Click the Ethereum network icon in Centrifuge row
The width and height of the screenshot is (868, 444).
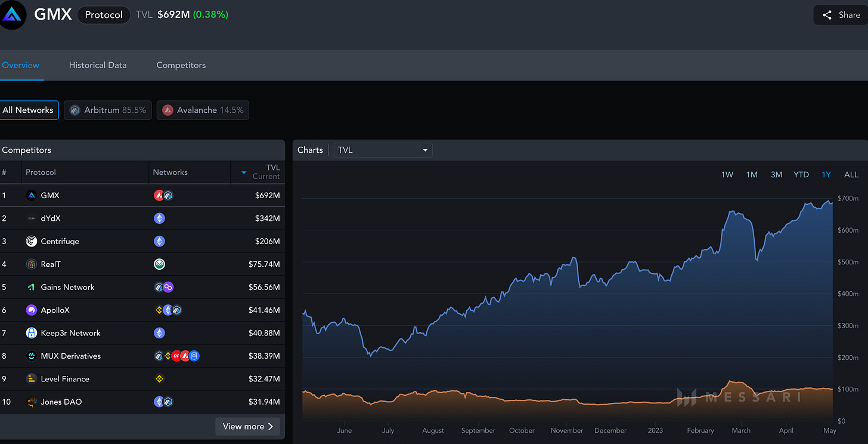click(159, 241)
